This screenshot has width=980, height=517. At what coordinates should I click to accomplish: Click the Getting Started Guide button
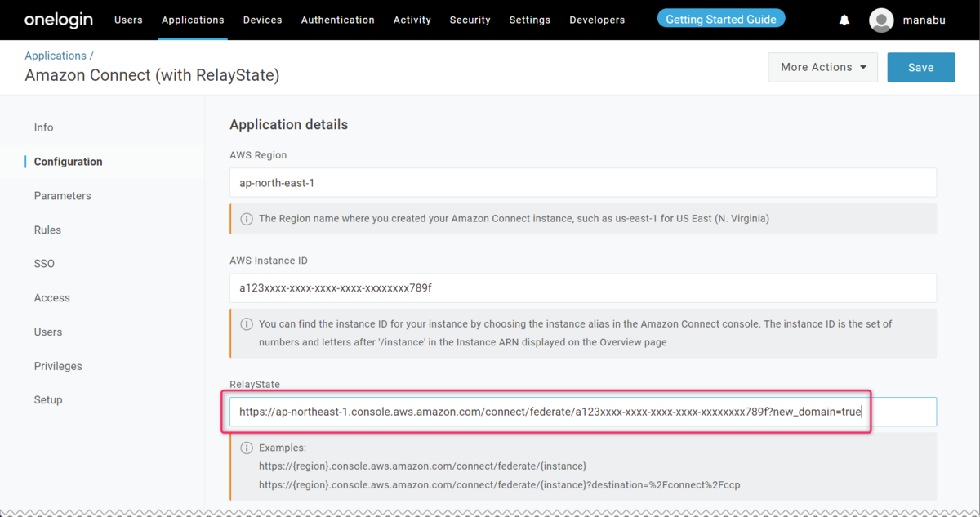[721, 19]
